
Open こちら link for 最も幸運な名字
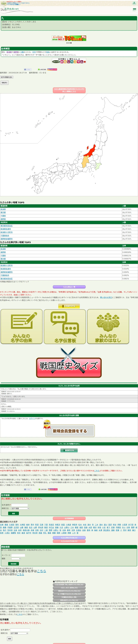point(42,571)
